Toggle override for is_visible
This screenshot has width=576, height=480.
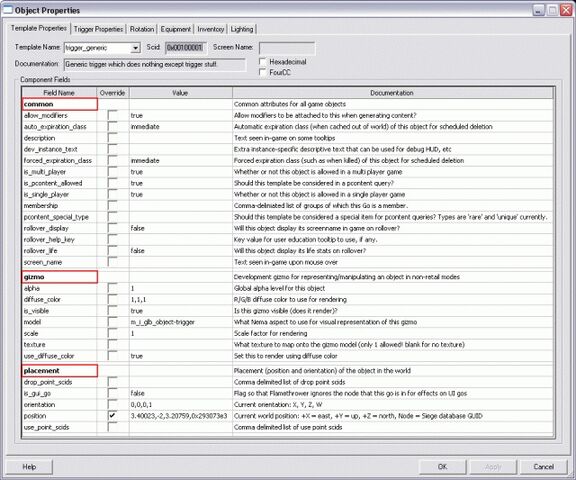click(112, 311)
